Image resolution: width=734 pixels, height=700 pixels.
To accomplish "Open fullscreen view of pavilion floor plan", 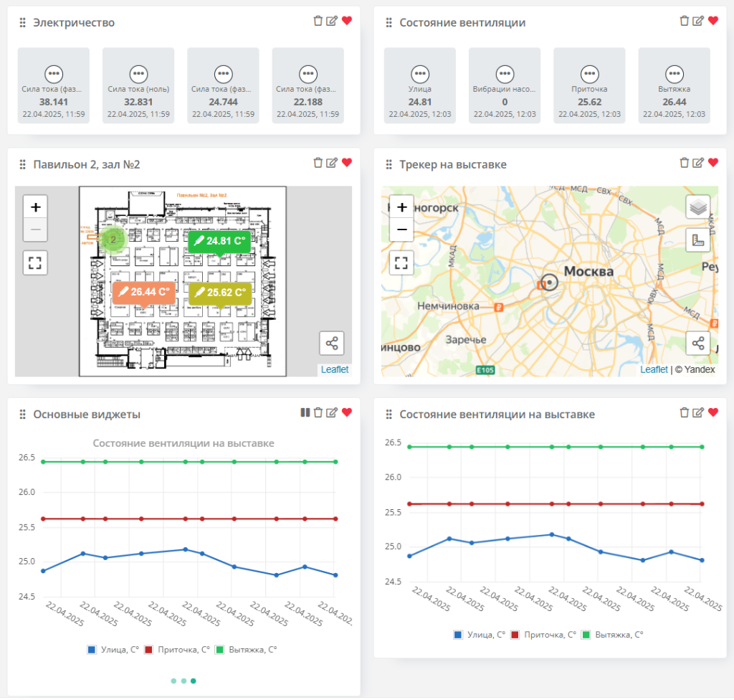I will coord(36,262).
